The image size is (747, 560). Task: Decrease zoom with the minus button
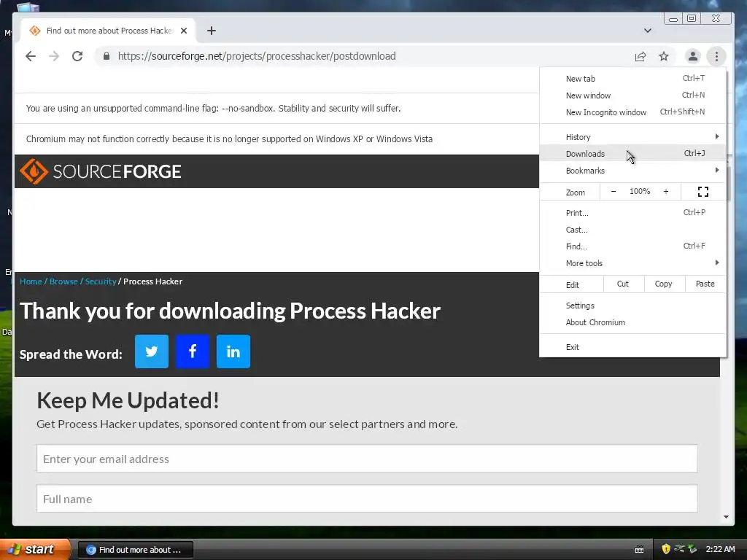click(x=613, y=192)
